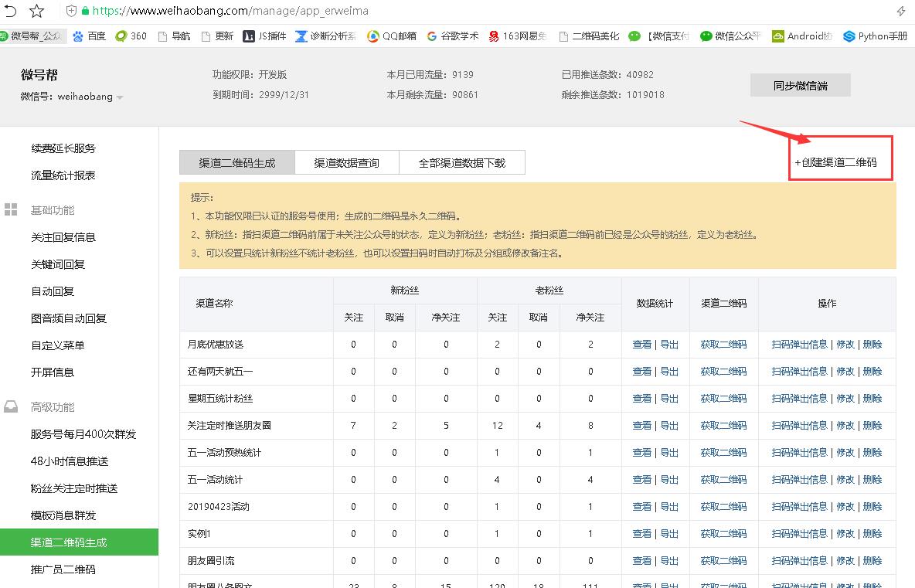Click the 高级功能 tray icon
This screenshot has width=915, height=588.
[11, 406]
